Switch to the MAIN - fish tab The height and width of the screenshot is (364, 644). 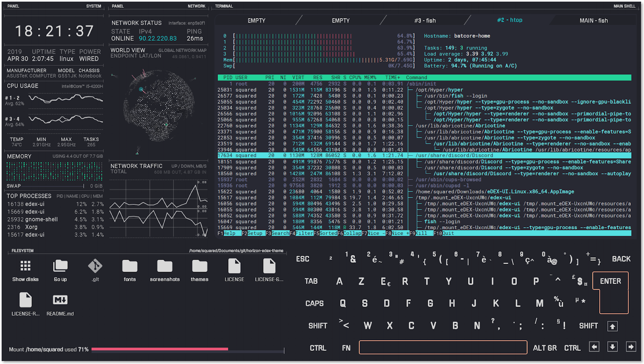594,20
